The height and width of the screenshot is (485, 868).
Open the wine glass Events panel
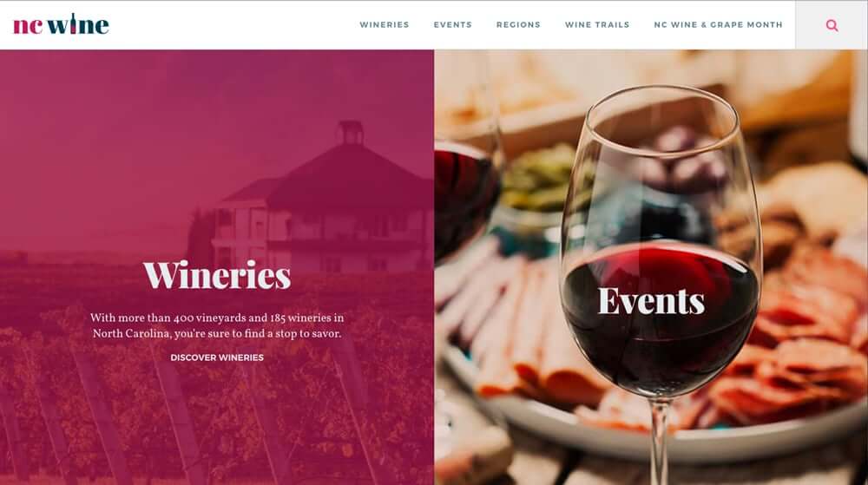[651, 267]
